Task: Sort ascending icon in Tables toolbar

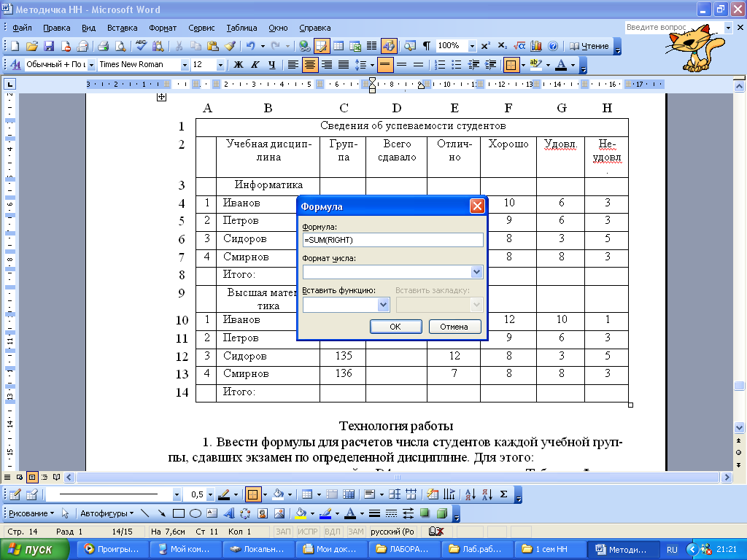Action: [x=470, y=495]
